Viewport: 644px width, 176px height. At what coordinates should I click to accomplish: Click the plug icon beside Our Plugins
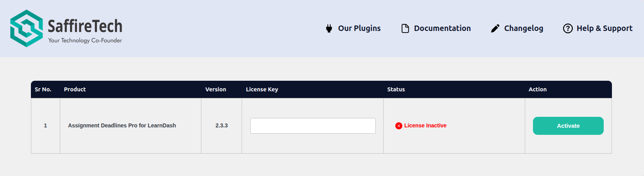[329, 28]
